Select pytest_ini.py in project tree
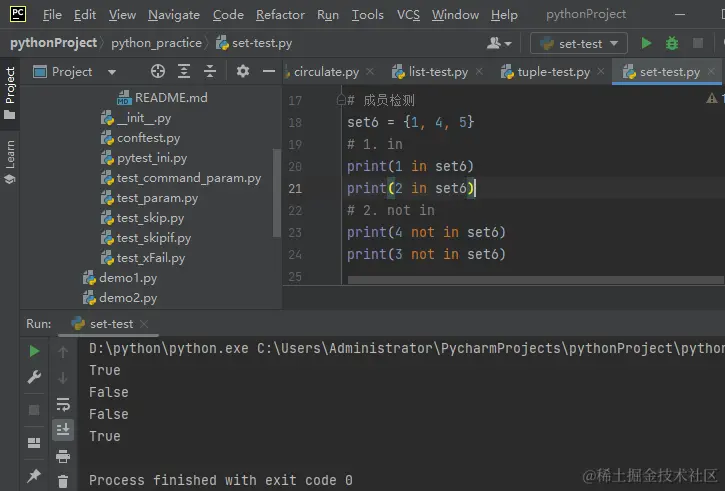Image resolution: width=725 pixels, height=491 pixels. click(x=144, y=158)
